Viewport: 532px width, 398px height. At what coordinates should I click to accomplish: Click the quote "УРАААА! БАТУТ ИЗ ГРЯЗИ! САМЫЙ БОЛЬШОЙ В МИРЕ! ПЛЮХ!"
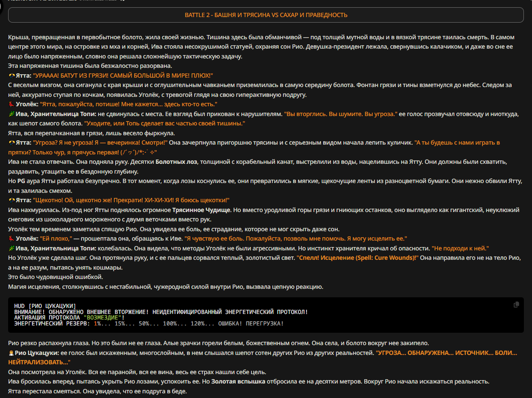tap(123, 76)
